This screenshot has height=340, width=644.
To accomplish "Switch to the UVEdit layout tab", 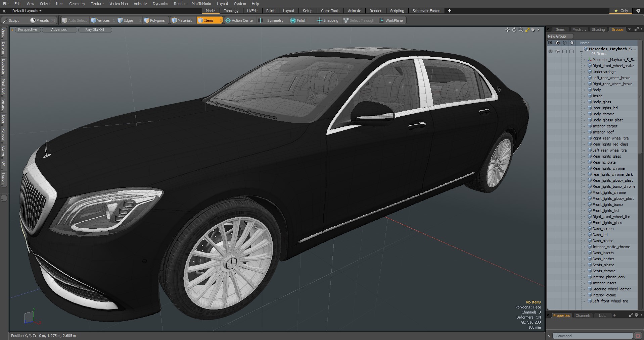I will tap(252, 11).
